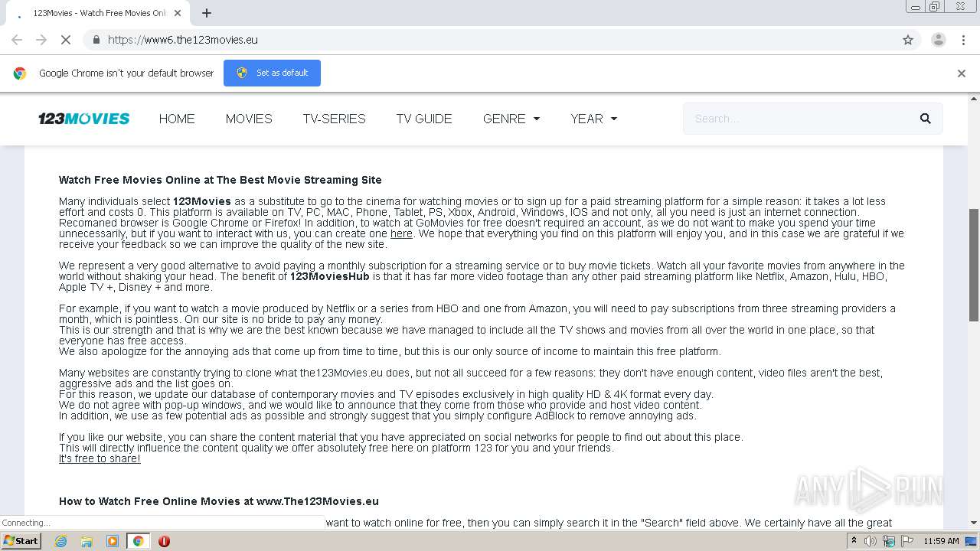Bookmark this page with star icon
980x551 pixels.
(x=908, y=40)
